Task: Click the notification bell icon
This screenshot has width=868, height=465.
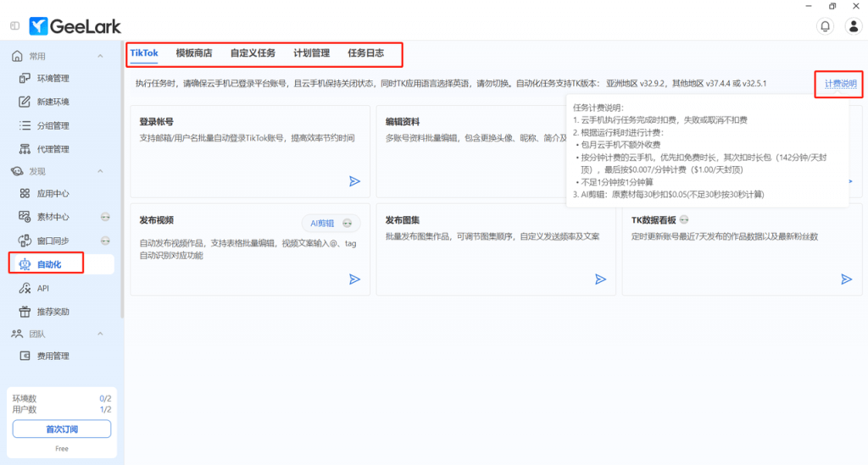Action: (x=825, y=26)
